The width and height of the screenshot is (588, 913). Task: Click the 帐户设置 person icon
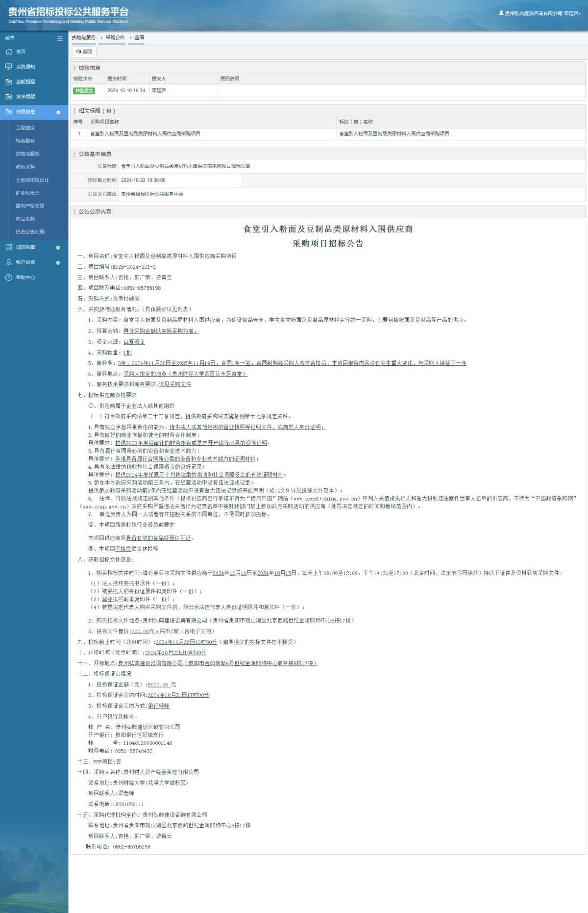coord(9,262)
